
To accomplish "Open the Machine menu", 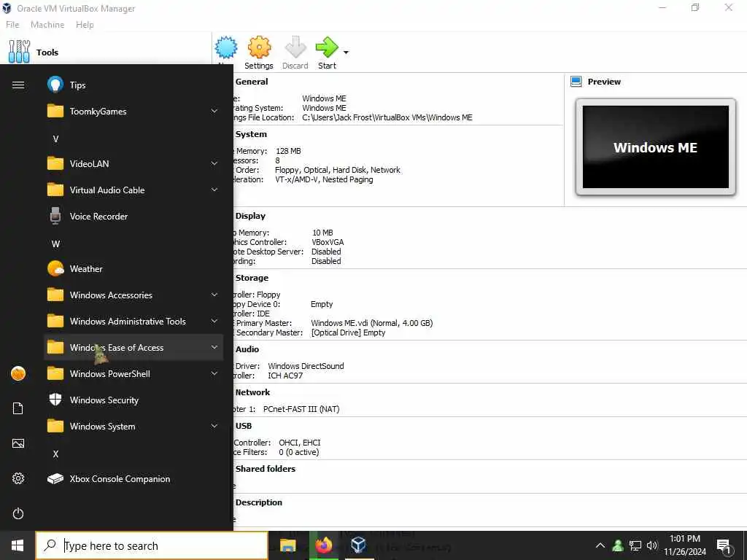I will (47, 25).
